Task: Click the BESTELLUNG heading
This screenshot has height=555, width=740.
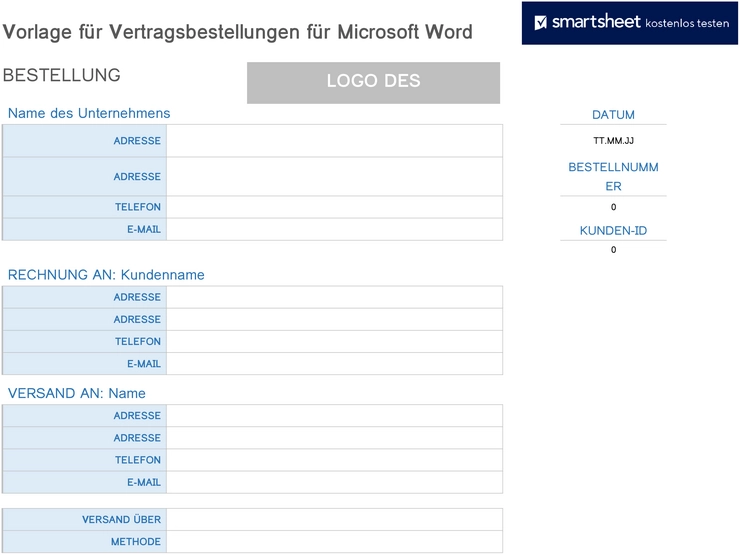Action: [x=61, y=75]
